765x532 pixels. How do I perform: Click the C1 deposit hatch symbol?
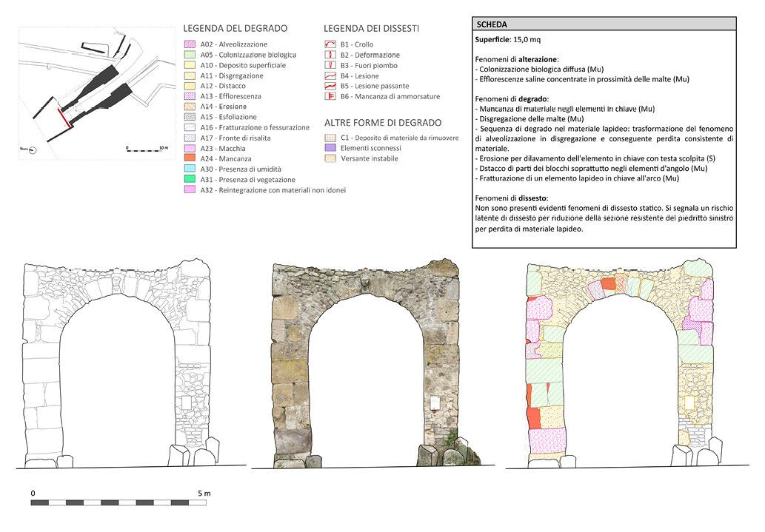point(330,138)
